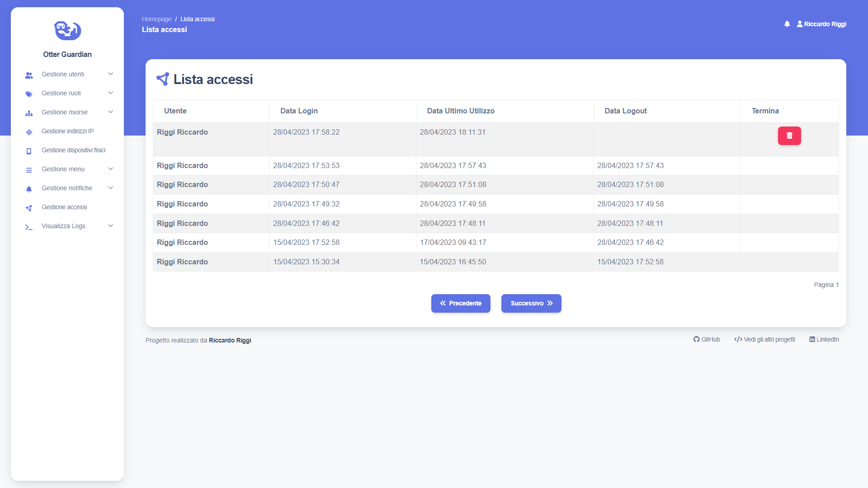
Task: Expand the Visualizza Logs chevron
Action: 110,226
